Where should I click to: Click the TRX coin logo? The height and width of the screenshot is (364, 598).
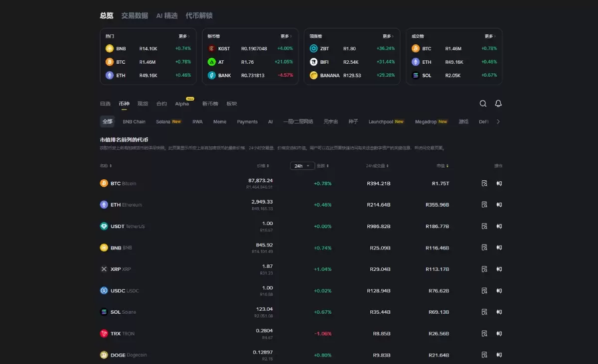pos(104,334)
